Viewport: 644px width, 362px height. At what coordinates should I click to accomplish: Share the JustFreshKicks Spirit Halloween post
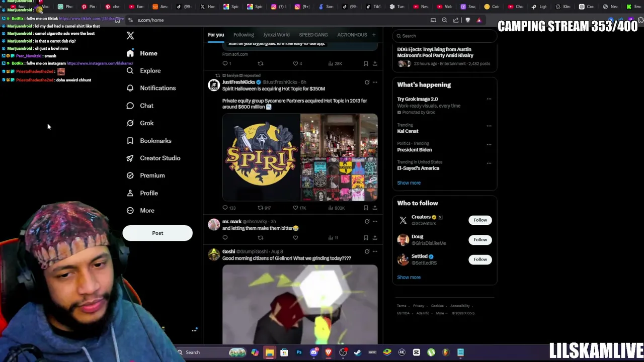pyautogui.click(x=375, y=208)
